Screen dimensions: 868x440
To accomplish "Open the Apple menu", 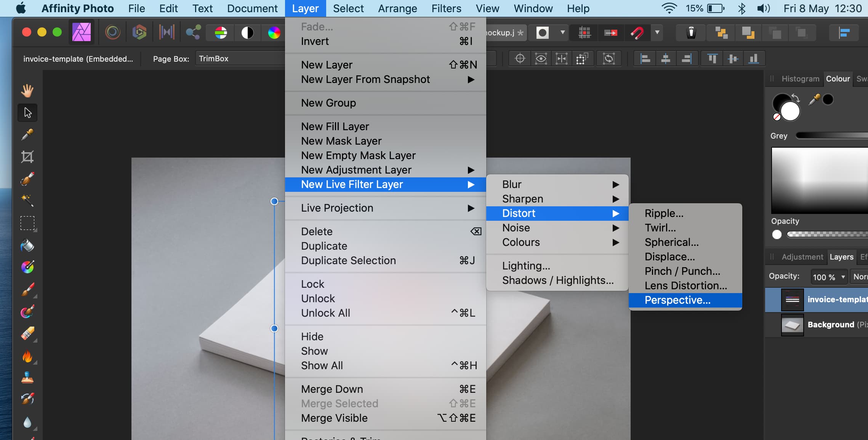I will click(x=21, y=8).
